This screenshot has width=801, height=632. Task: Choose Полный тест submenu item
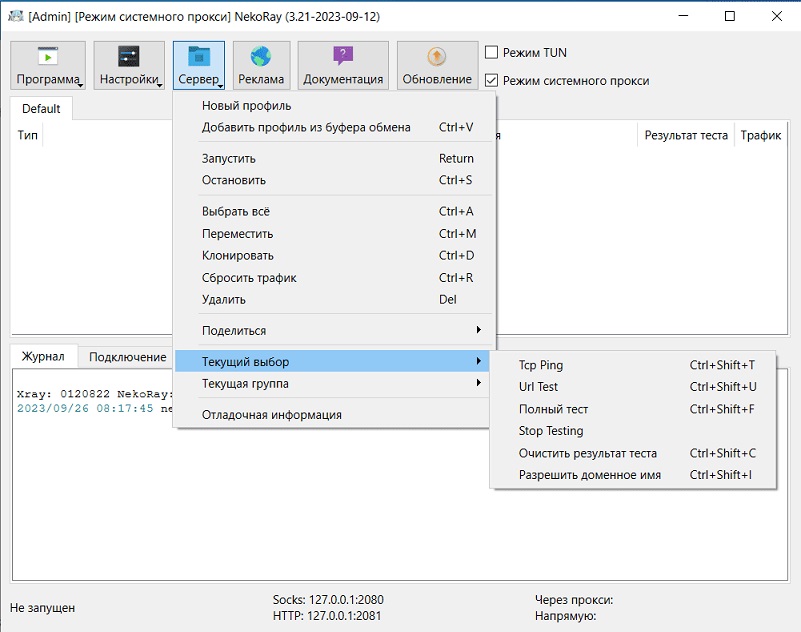tap(632, 409)
